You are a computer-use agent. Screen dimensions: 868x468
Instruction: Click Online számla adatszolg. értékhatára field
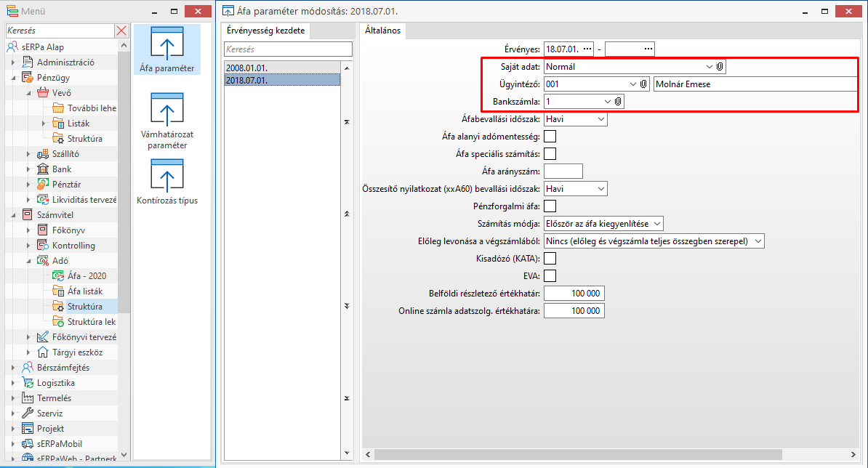pyautogui.click(x=574, y=311)
